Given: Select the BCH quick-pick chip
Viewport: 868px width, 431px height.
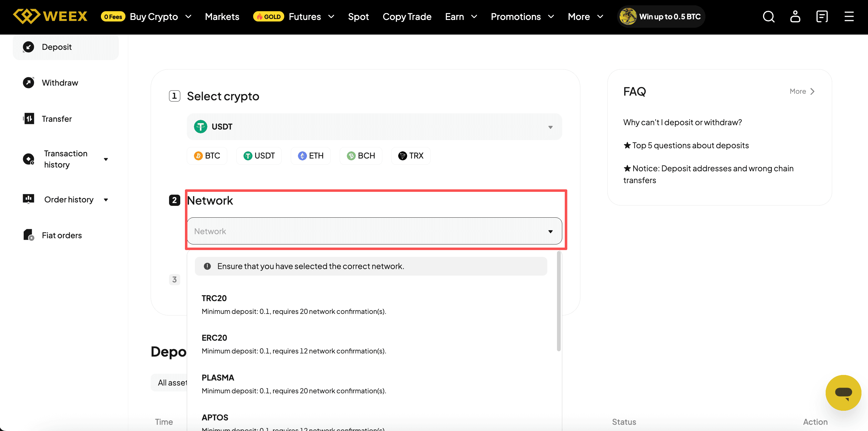Looking at the screenshot, I should tap(361, 156).
